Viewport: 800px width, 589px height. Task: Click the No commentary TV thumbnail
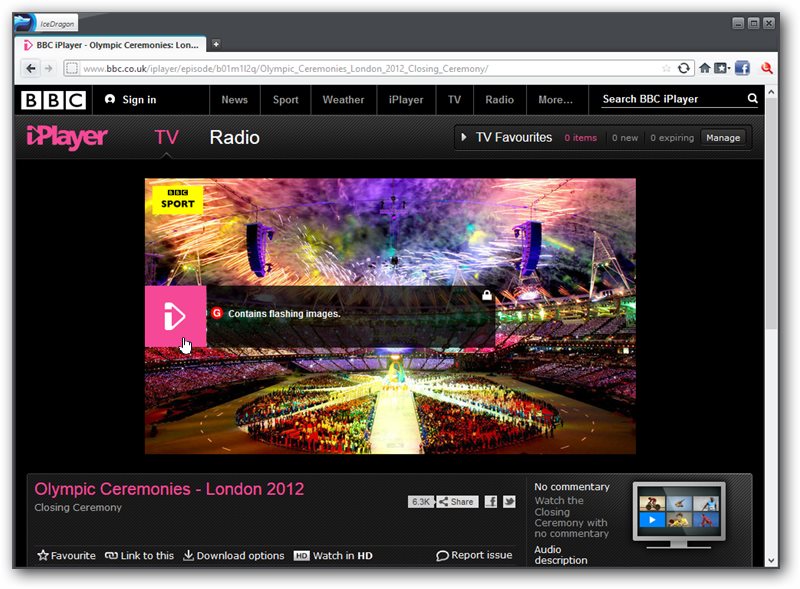click(679, 512)
